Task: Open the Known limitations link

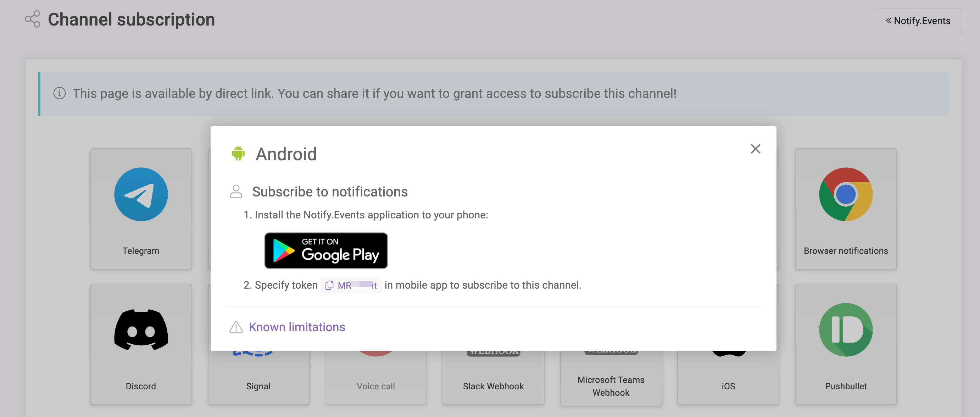Action: coord(297,327)
